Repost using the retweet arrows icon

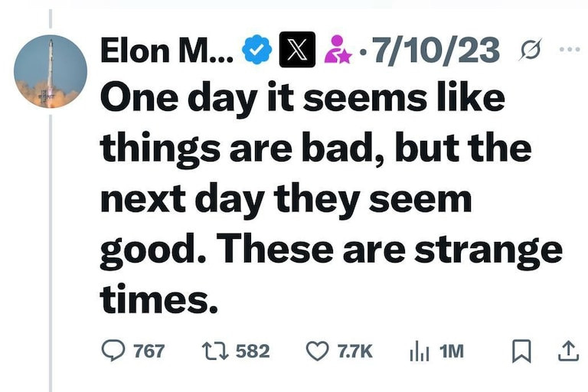click(213, 351)
